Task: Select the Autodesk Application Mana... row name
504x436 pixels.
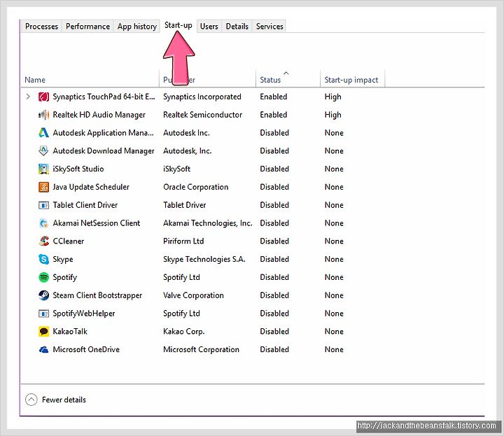Action: pos(103,133)
